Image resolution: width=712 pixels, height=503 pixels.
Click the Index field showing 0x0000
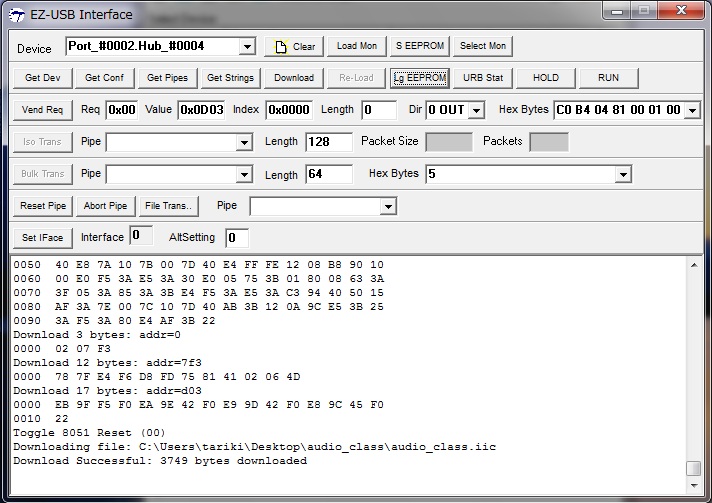(x=289, y=110)
